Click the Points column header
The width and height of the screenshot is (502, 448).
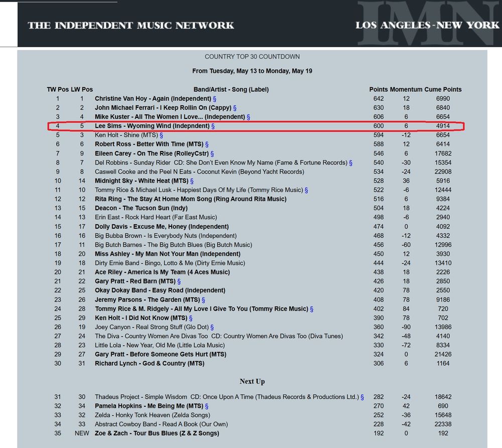click(x=379, y=89)
